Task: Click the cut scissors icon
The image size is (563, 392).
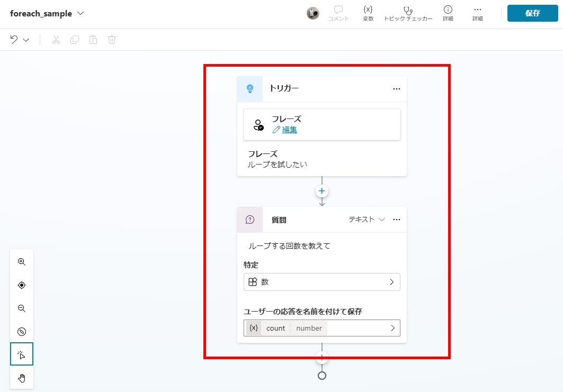Action: pos(56,40)
